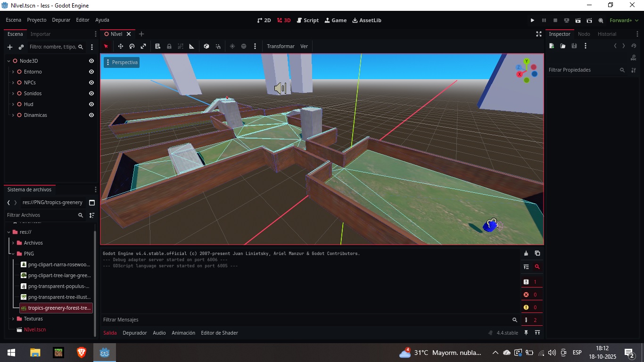The width and height of the screenshot is (644, 362).
Task: Toggle visibility of the NPCs node
Action: 91,82
